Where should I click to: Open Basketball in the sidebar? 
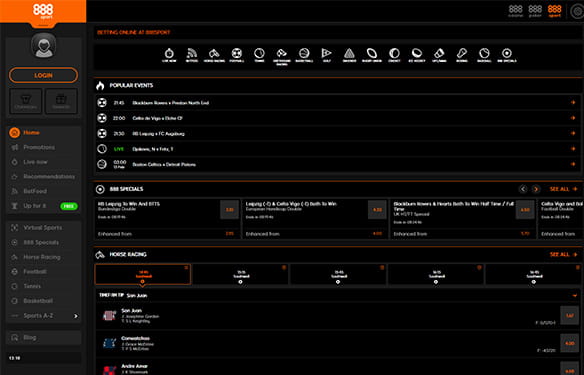pos(44,301)
